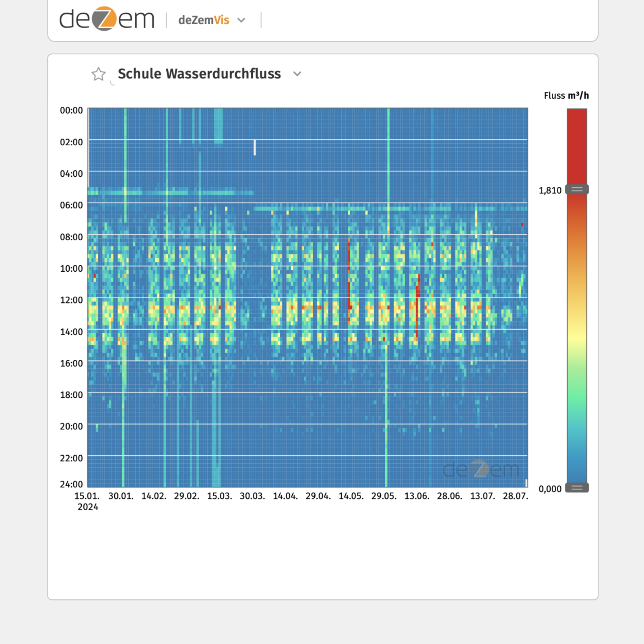Click the small loading indicator beside the star
Image resolution: width=644 pixels, height=644 pixels.
point(113,83)
